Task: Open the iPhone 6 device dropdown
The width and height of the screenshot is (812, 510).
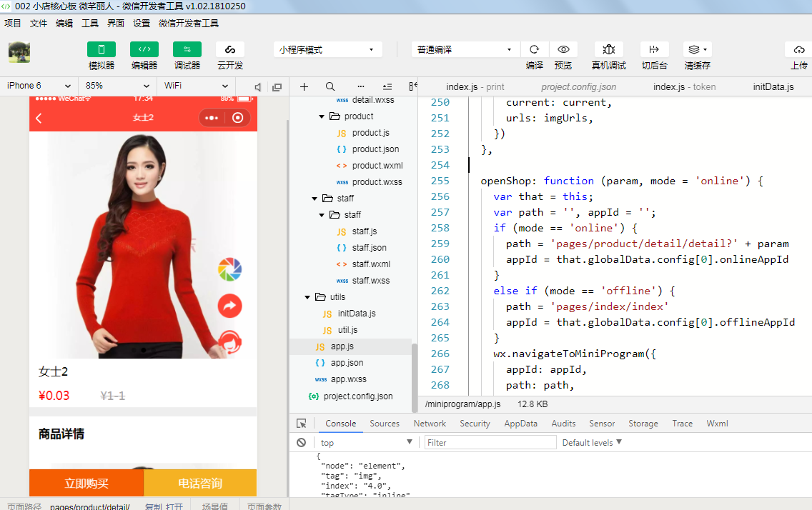Action: tap(39, 86)
